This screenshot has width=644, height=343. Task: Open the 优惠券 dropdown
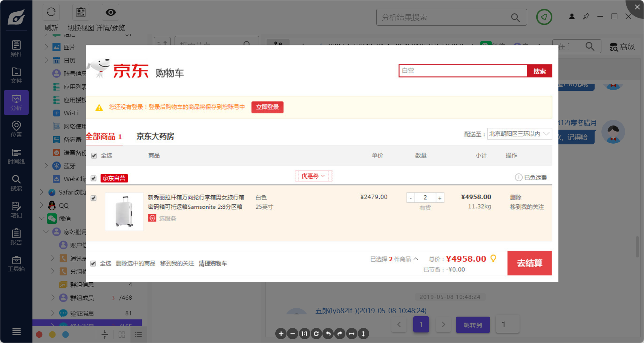click(x=313, y=176)
